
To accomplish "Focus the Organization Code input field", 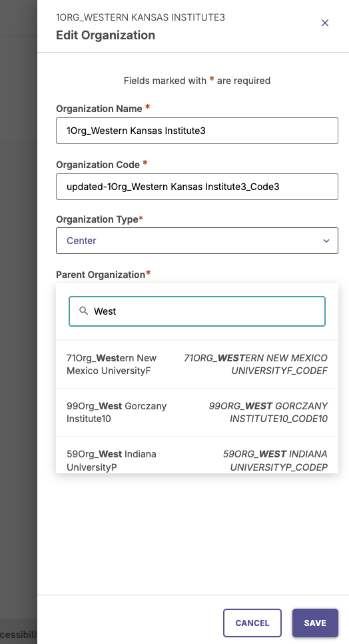I will point(197,187).
